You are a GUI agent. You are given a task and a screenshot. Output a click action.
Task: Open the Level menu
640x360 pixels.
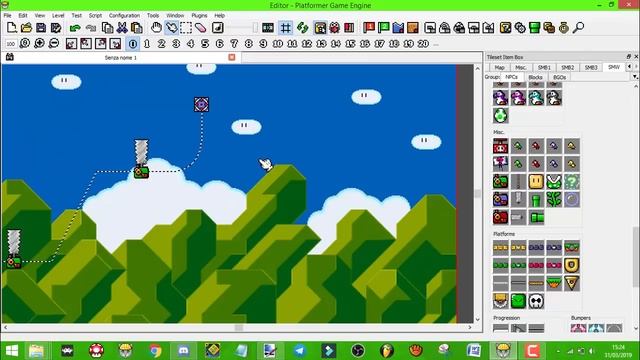click(x=58, y=15)
